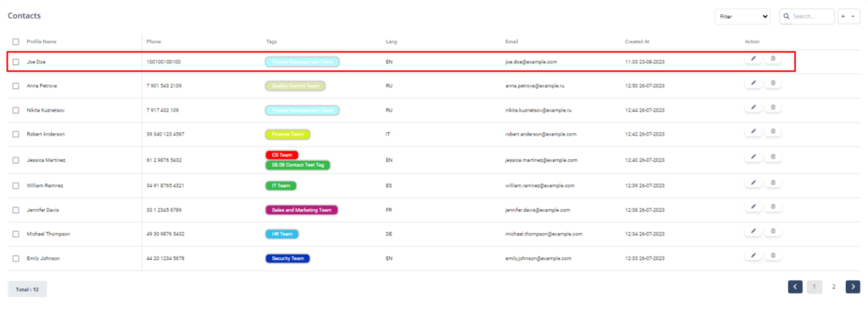The image size is (868, 309).
Task: Click the Security Team tag
Action: tap(287, 259)
